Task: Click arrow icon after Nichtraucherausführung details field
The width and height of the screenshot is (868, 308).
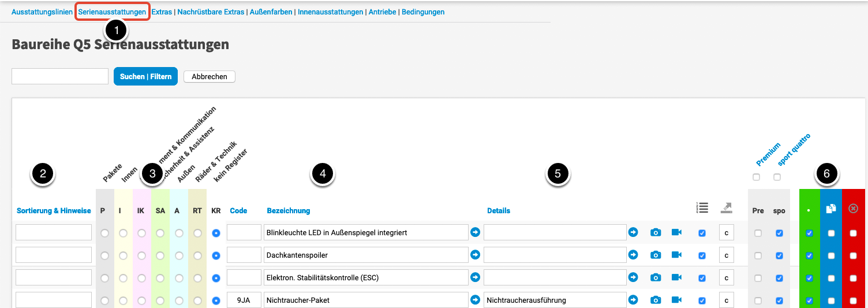Action: pyautogui.click(x=633, y=300)
